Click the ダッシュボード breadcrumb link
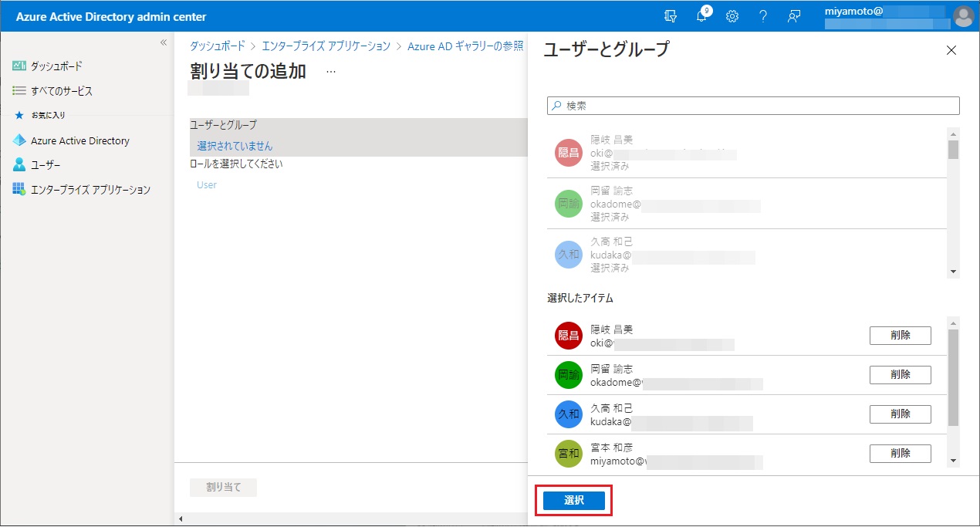 click(x=218, y=46)
